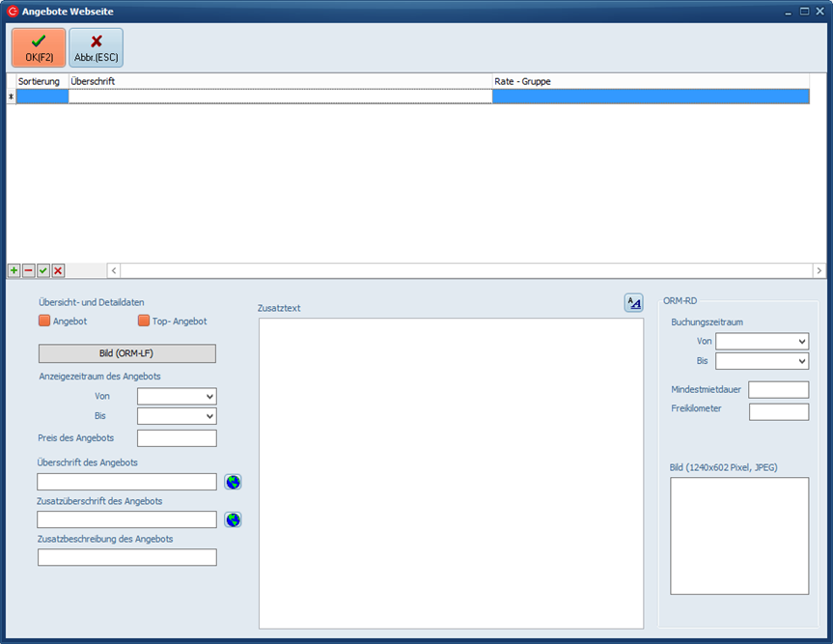Confirm with the OK(F2) button

39,47
